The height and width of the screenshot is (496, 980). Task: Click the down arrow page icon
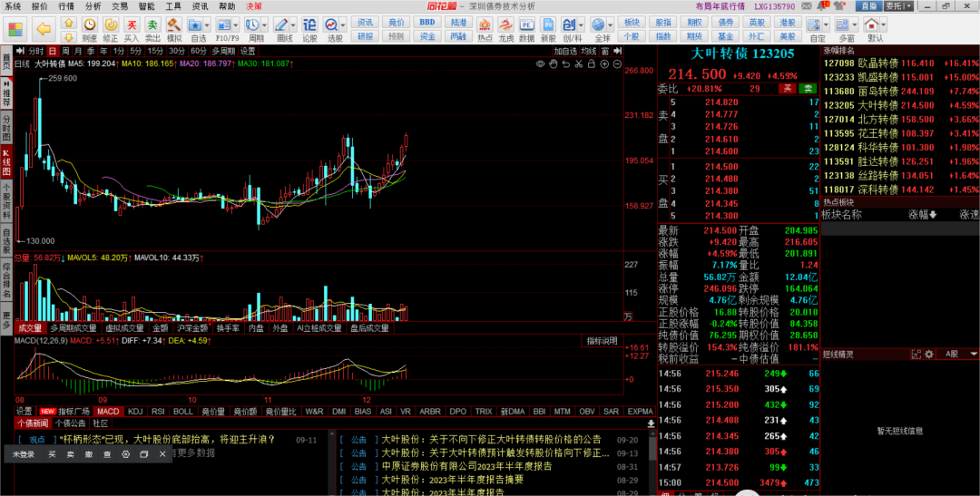point(69,37)
